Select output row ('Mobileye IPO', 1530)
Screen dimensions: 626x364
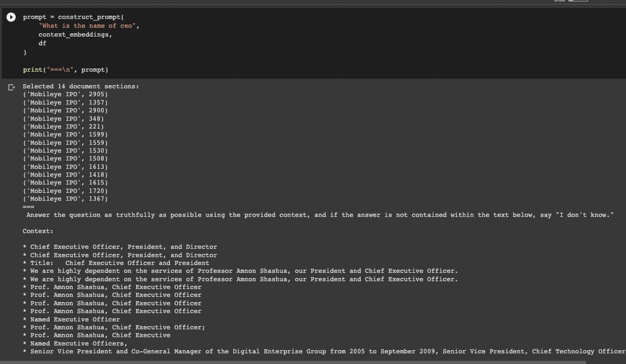click(65, 151)
